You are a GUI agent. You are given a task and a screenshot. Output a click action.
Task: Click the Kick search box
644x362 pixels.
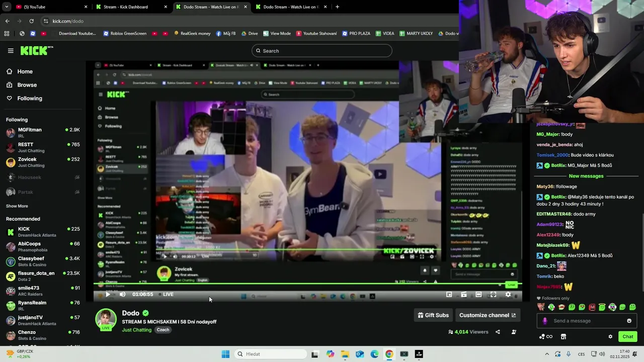pyautogui.click(x=322, y=51)
